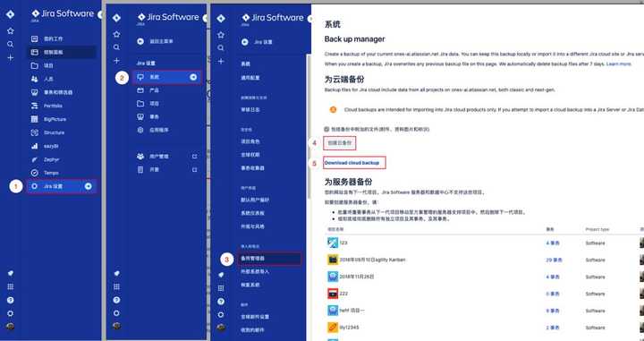Open search in the leftmost Jira sidebar
The height and width of the screenshot is (341, 644).
pos(10,44)
